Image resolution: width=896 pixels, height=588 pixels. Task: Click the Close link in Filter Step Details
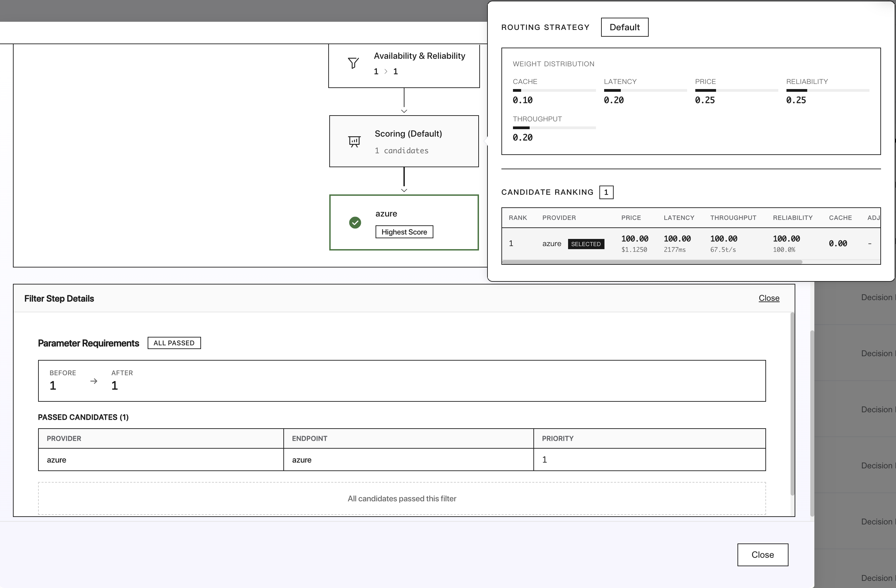pyautogui.click(x=768, y=298)
